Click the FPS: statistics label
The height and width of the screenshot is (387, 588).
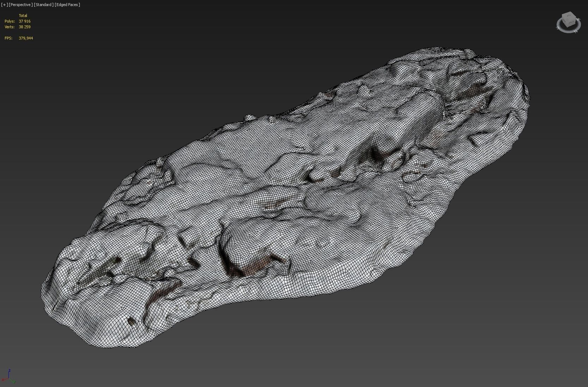[8, 38]
